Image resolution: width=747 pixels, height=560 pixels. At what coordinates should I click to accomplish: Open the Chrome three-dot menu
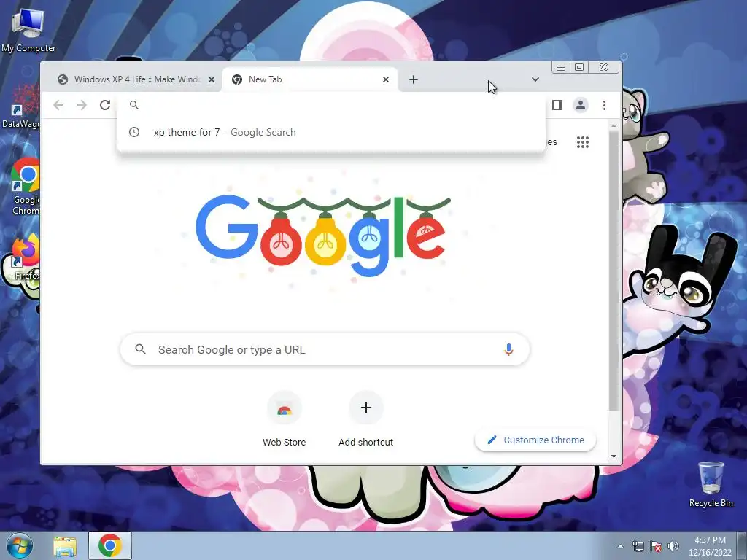click(604, 105)
